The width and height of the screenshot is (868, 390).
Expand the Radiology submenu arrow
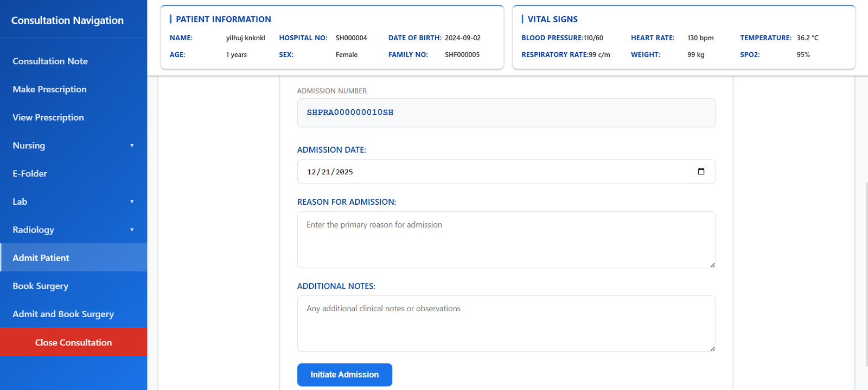click(x=132, y=230)
